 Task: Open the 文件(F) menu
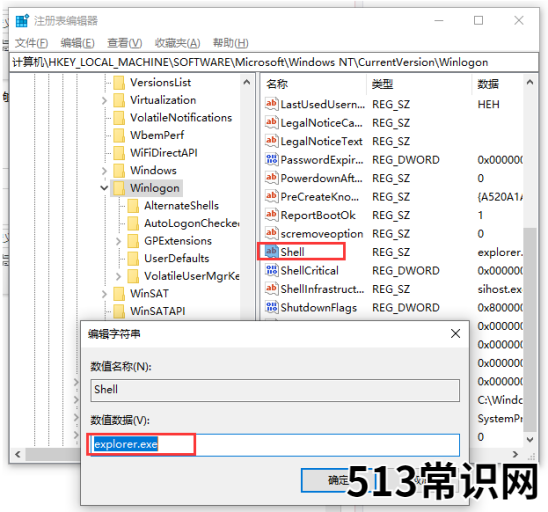(x=31, y=43)
